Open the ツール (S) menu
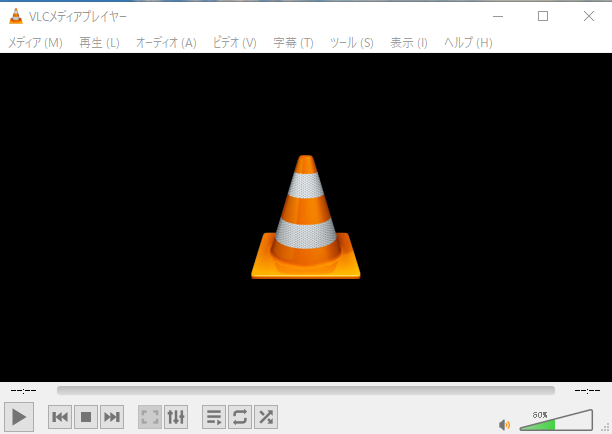Viewport: 612px width, 434px height. 351,43
